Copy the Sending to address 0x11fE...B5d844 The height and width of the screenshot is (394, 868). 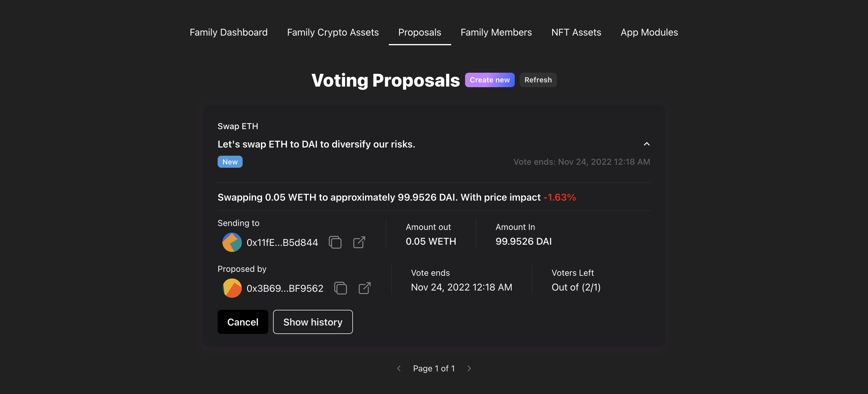click(335, 242)
